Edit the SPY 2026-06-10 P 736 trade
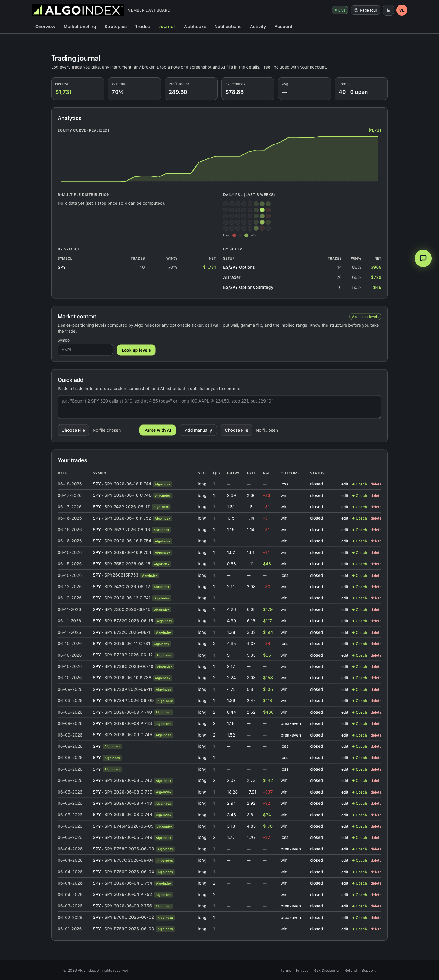The height and width of the screenshot is (980, 439). [x=344, y=678]
